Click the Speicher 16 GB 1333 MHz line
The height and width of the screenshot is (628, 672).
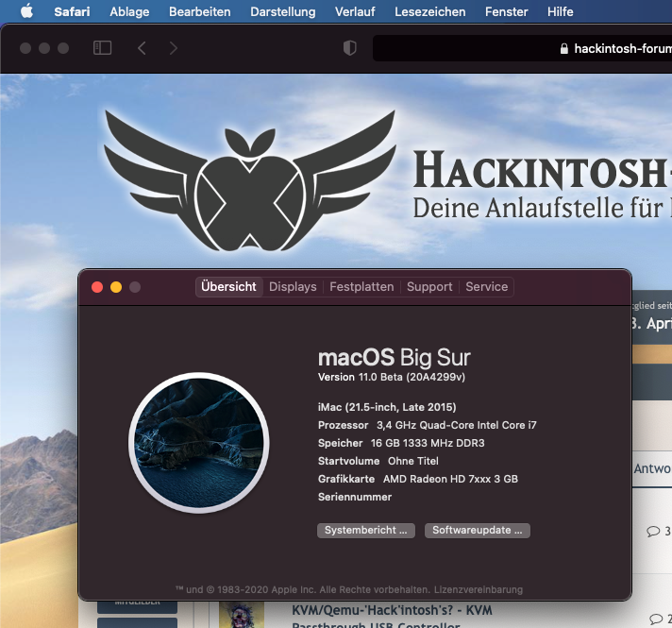401,443
